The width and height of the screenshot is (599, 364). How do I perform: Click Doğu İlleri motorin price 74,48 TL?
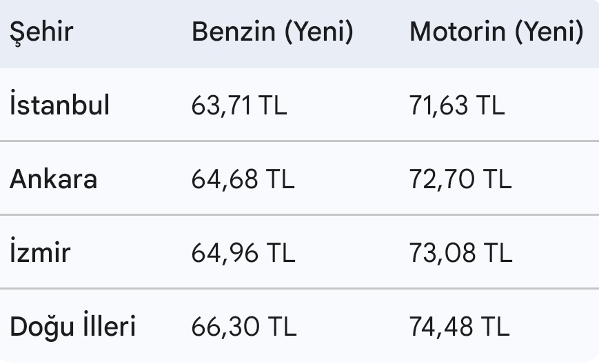pos(460,327)
